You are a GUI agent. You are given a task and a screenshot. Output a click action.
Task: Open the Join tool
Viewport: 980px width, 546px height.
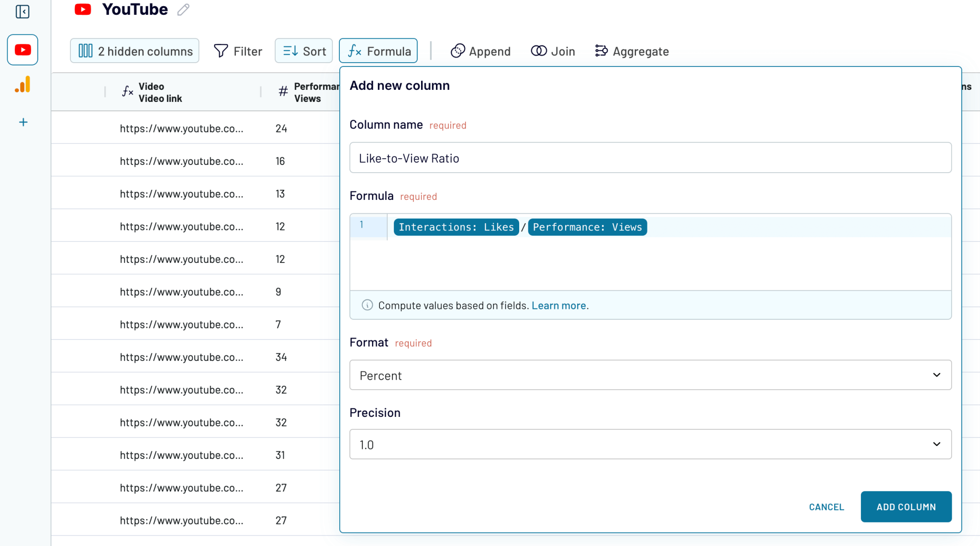pos(553,51)
